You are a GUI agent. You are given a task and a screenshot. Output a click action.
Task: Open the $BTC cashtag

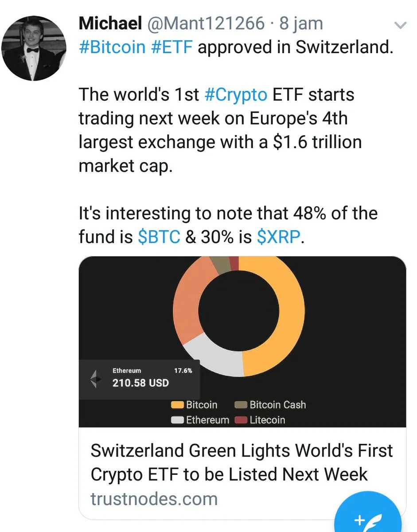[x=159, y=236]
